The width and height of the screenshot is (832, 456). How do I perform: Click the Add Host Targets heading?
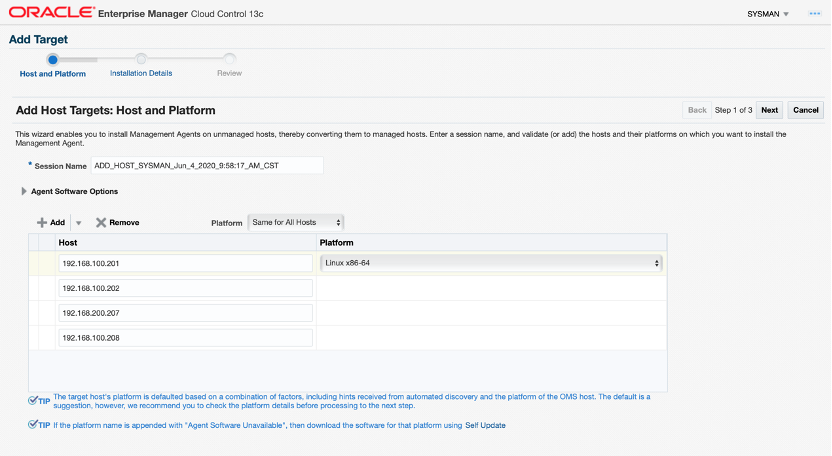116,110
